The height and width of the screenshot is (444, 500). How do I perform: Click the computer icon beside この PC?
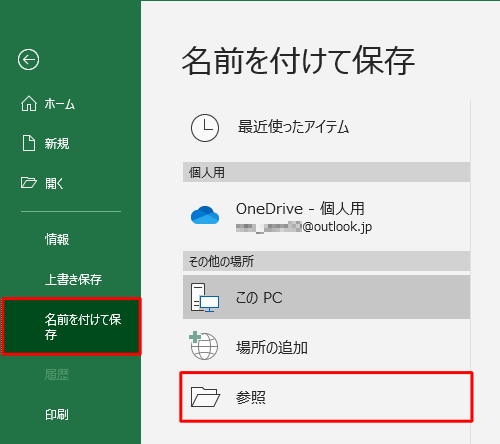[x=205, y=297]
